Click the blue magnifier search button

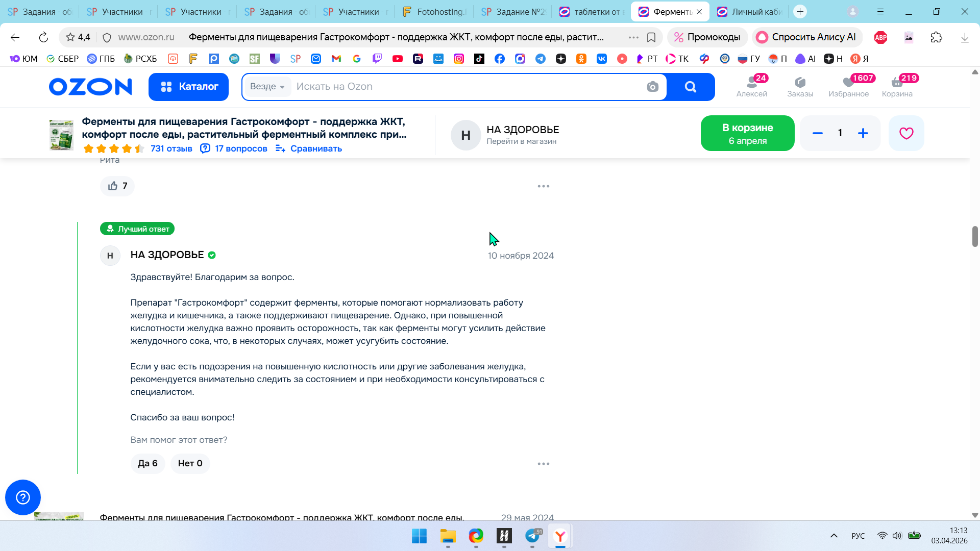pyautogui.click(x=690, y=87)
